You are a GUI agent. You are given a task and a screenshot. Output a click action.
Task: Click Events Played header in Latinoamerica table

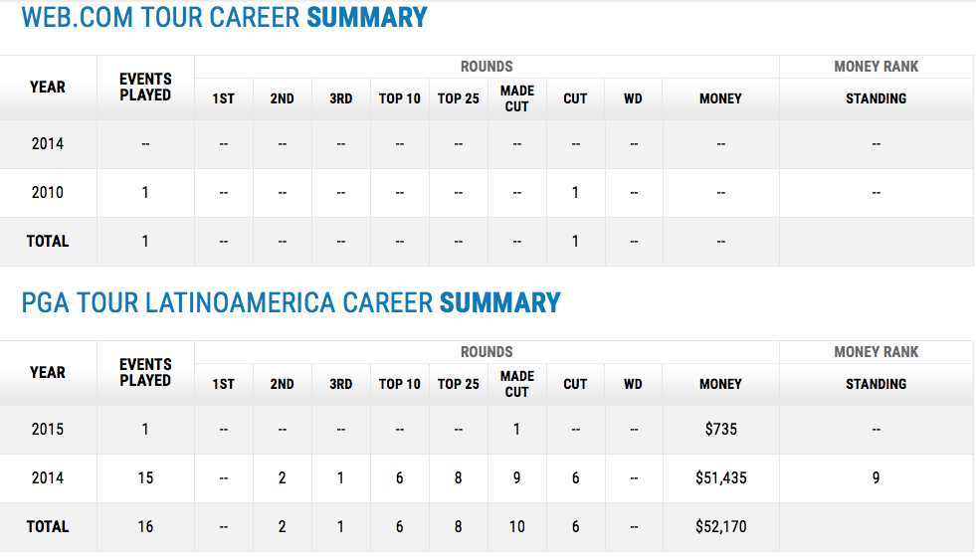click(x=145, y=372)
